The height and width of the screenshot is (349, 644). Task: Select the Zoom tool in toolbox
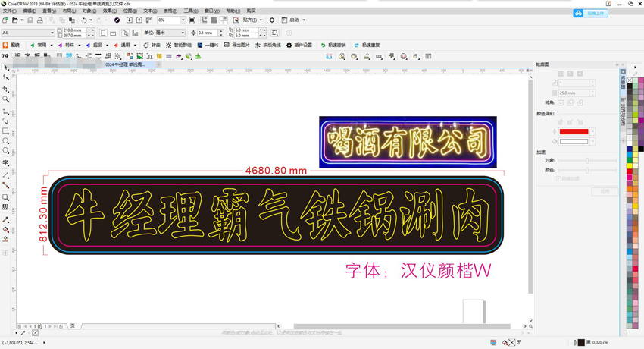pos(5,99)
